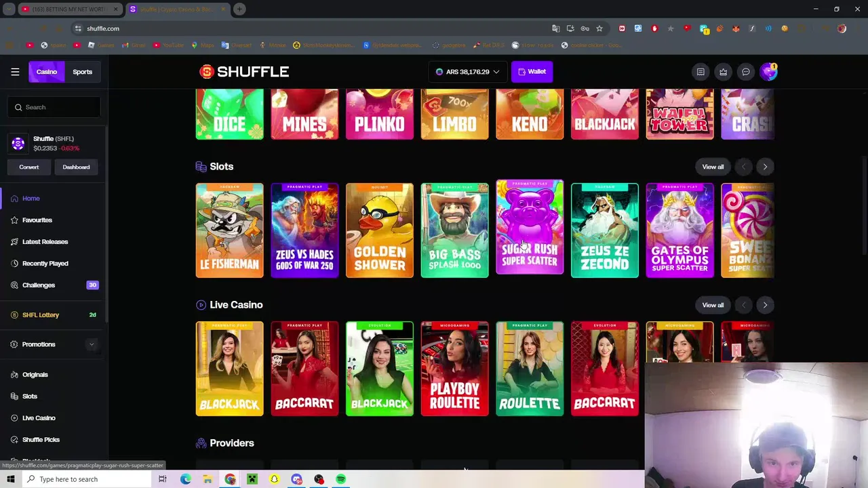This screenshot has height=488, width=868.
Task: Click the Providers section heading
Action: pos(232,443)
